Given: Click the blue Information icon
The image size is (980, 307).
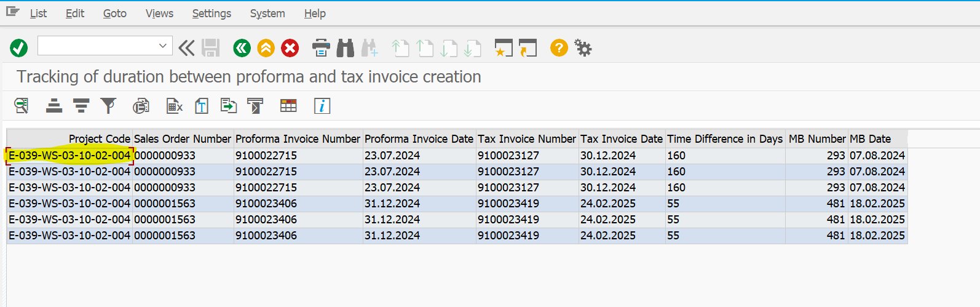Looking at the screenshot, I should tap(322, 106).
